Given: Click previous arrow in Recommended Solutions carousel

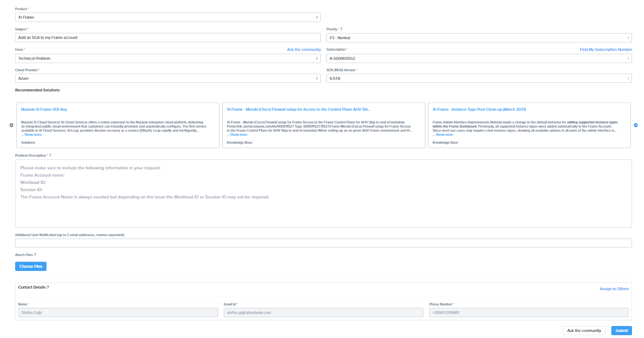Looking at the screenshot, I should tap(11, 125).
